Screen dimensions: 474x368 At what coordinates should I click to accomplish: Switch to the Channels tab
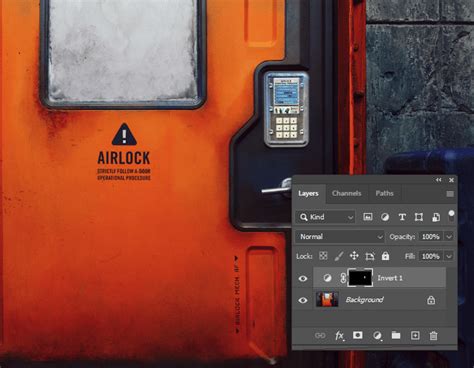pos(346,193)
